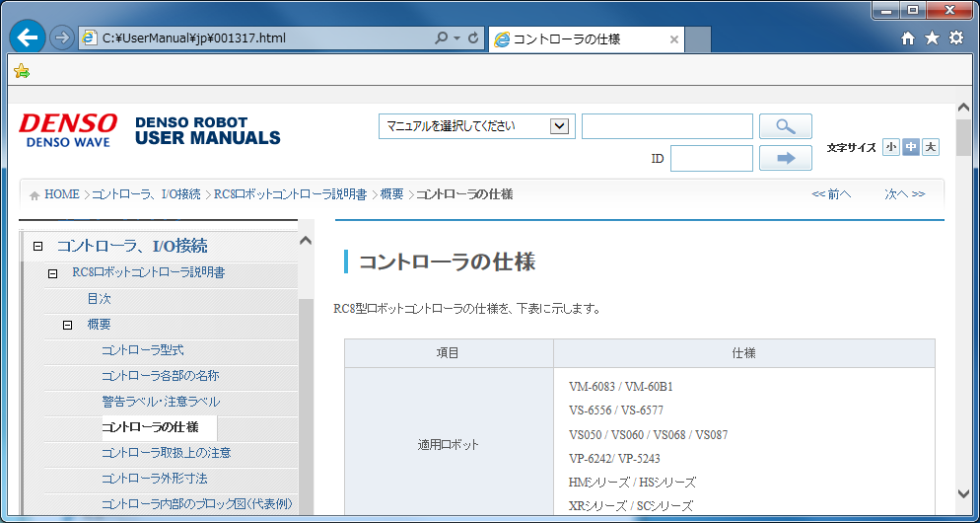The width and height of the screenshot is (980, 523).
Task: Click the browser Forward arrow button
Action: [x=61, y=38]
